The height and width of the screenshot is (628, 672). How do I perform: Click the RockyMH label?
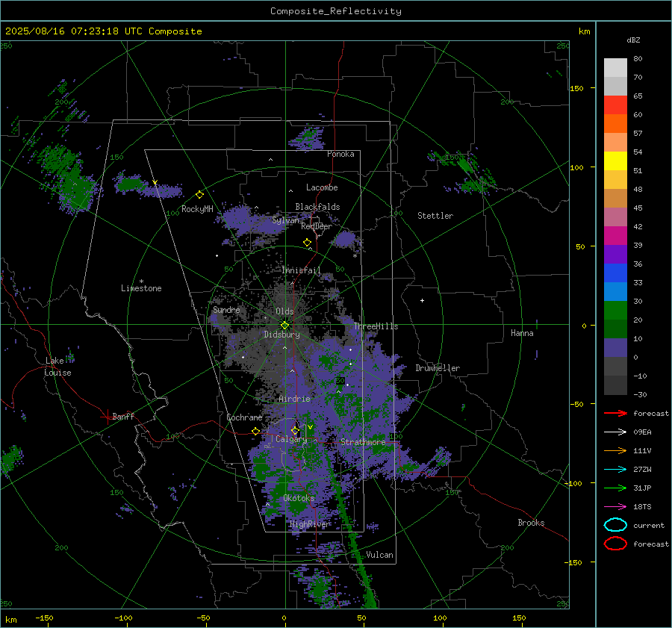click(x=197, y=209)
